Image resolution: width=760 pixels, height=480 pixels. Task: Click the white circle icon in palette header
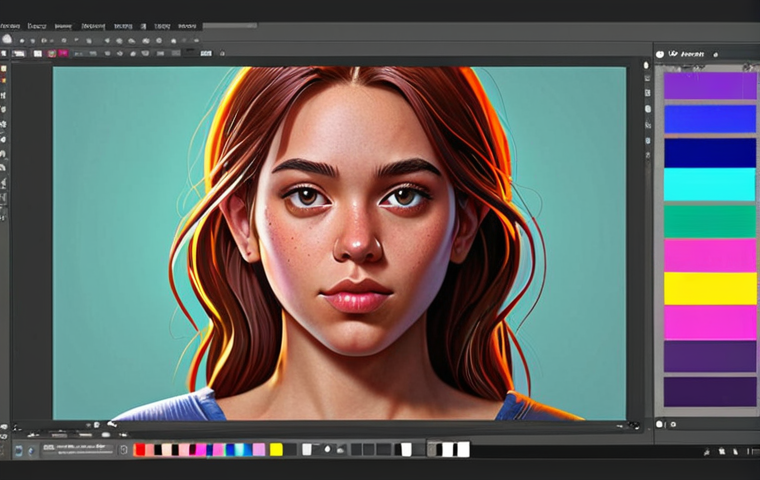(x=660, y=54)
